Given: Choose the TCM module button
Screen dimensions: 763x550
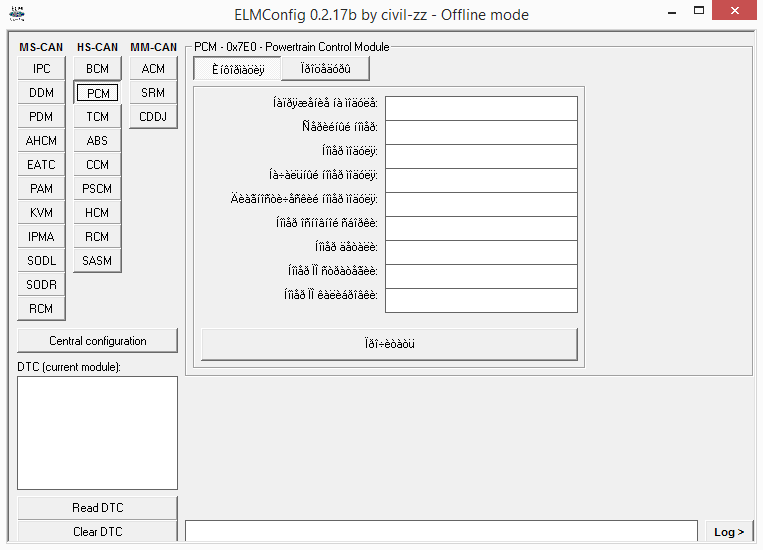Looking at the screenshot, I should coord(97,117).
